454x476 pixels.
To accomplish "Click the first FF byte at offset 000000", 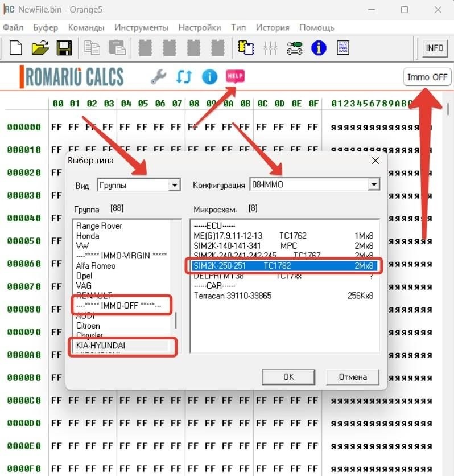I will tap(57, 127).
